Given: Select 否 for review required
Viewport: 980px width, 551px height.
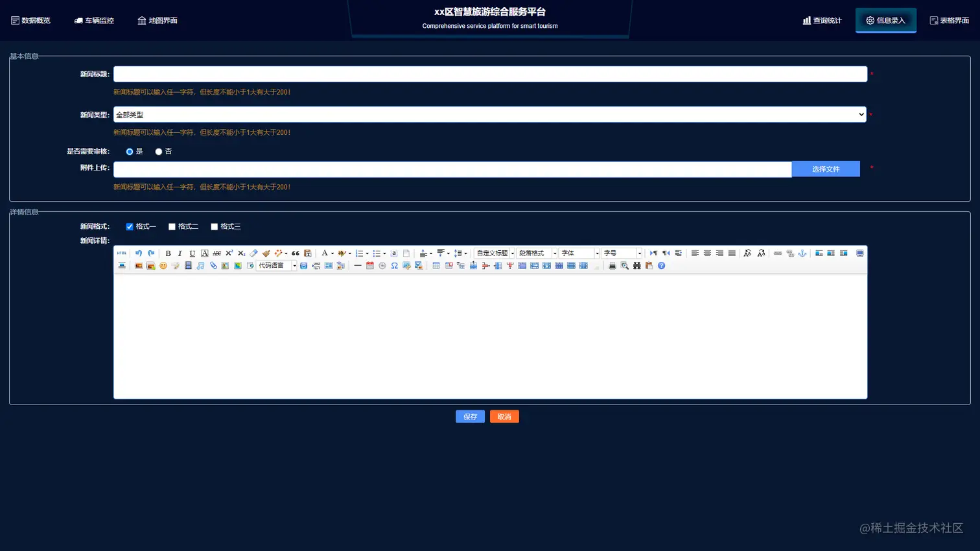Looking at the screenshot, I should [159, 152].
